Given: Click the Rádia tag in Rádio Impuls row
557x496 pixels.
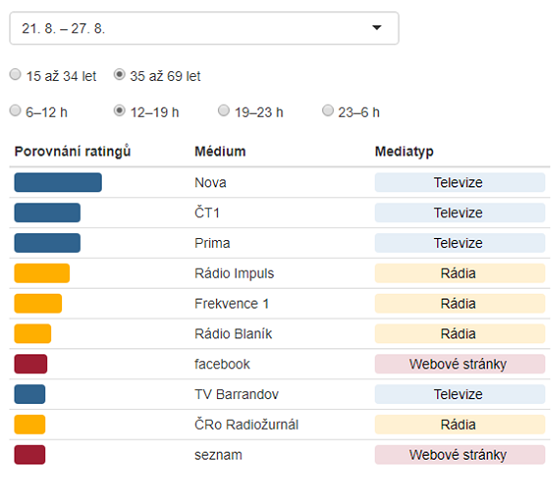Looking at the screenshot, I should [x=460, y=273].
